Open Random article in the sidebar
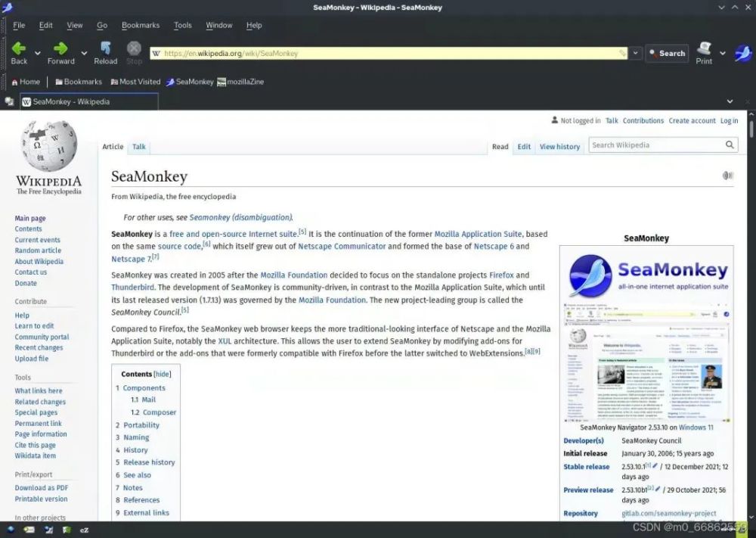This screenshot has width=756, height=538. coord(38,250)
